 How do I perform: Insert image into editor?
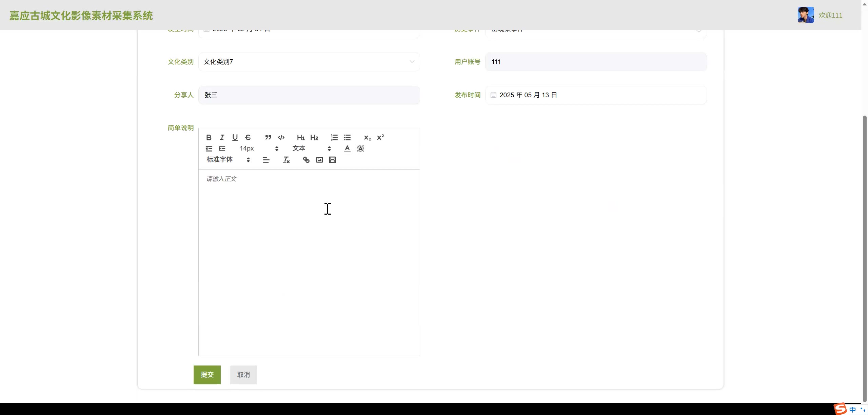[x=319, y=160]
